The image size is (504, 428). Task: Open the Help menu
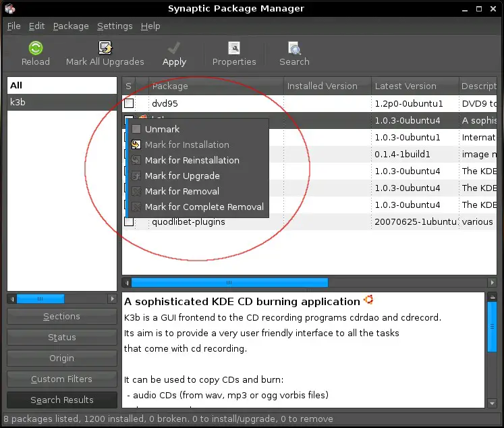coord(150,26)
